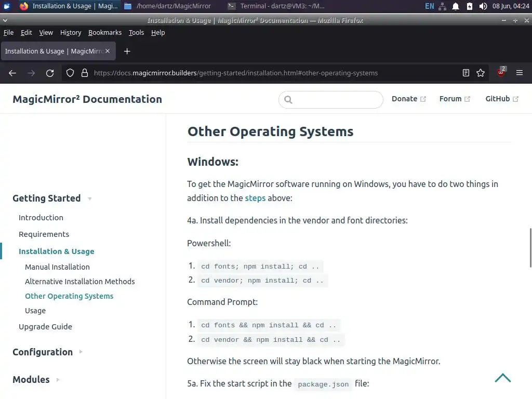
Task: Open the GitHub link
Action: [502, 99]
